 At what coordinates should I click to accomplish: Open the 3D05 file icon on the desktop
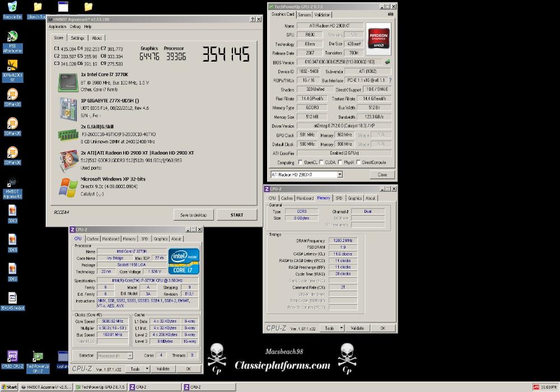[12, 243]
